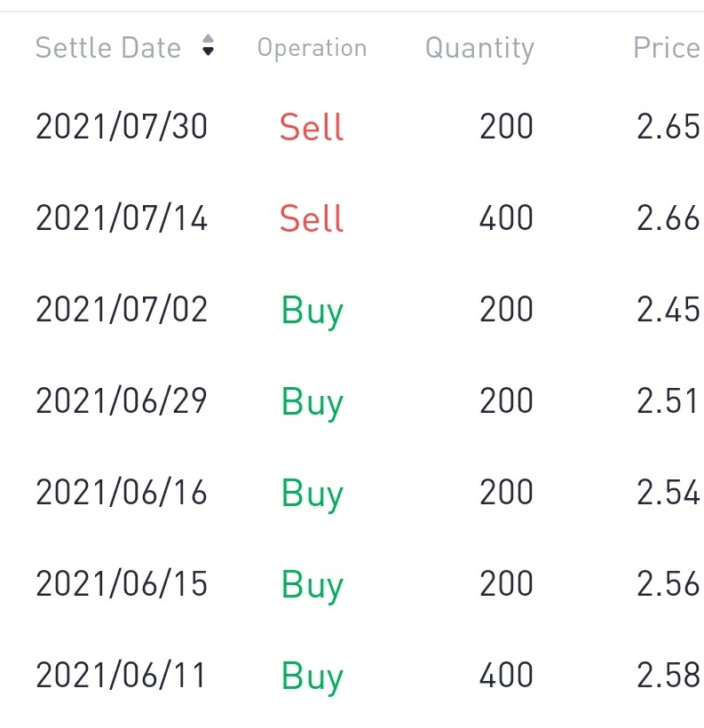
Task: Select the 2.58 price in last row
Action: 668,676
